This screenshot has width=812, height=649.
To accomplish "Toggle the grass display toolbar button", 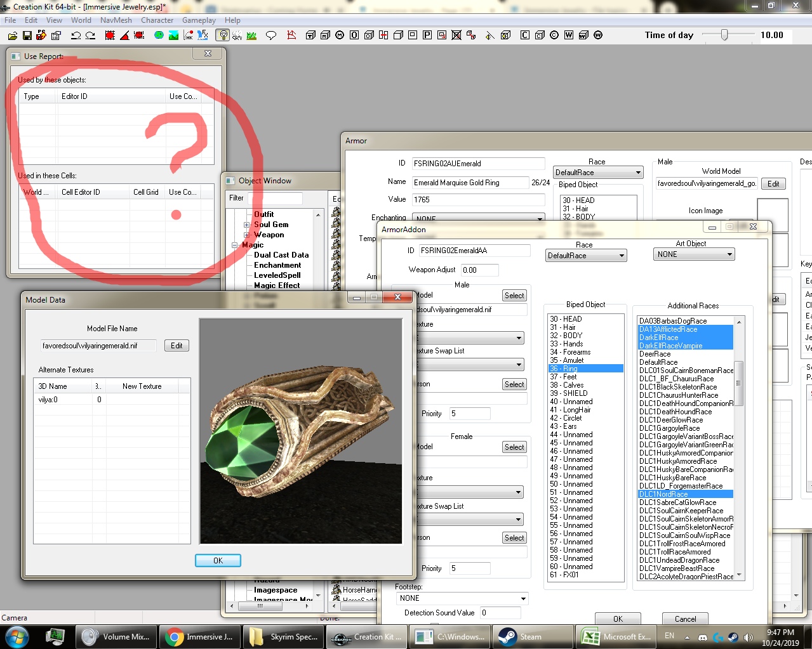I will tap(251, 36).
